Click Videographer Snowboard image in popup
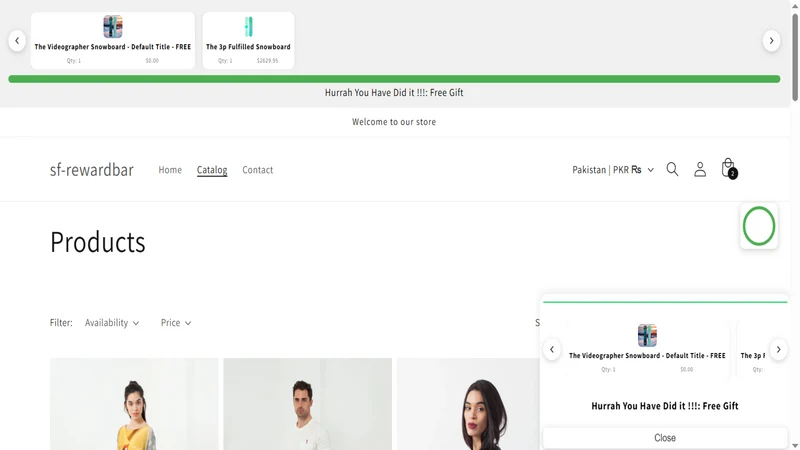 pyautogui.click(x=647, y=335)
